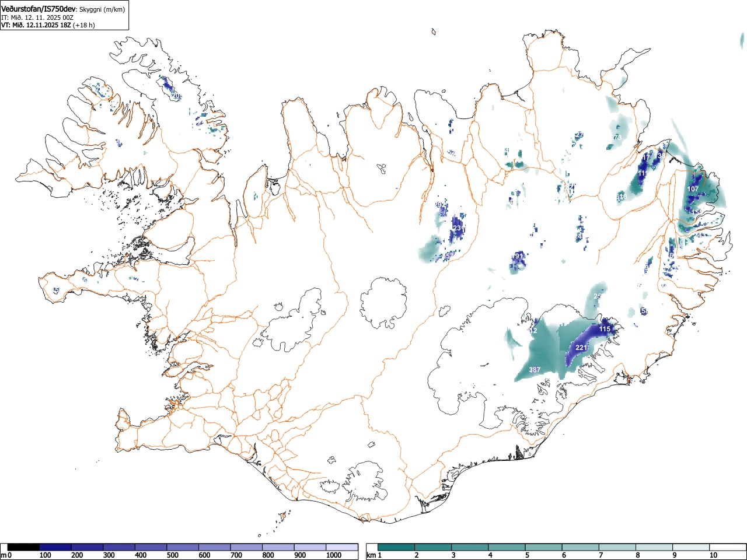Click the '17' visibility value above 111
Viewport: 747px width, 560px height.
pyautogui.click(x=646, y=157)
